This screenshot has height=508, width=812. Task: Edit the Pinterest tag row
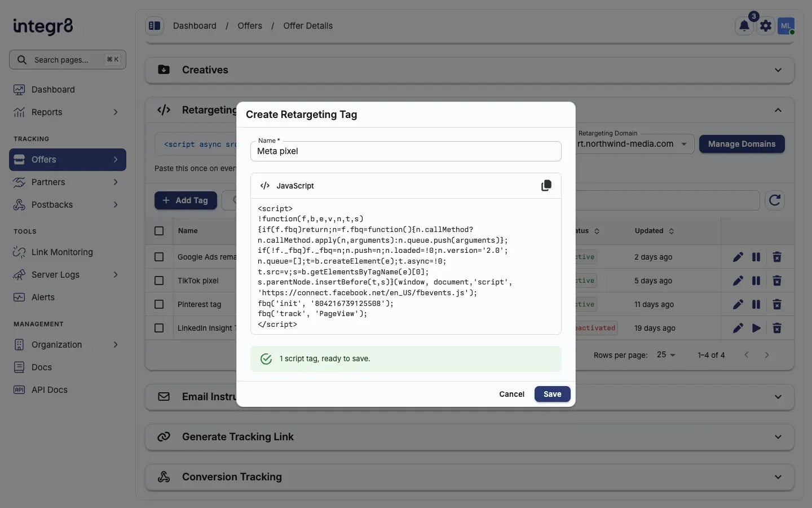tap(738, 304)
